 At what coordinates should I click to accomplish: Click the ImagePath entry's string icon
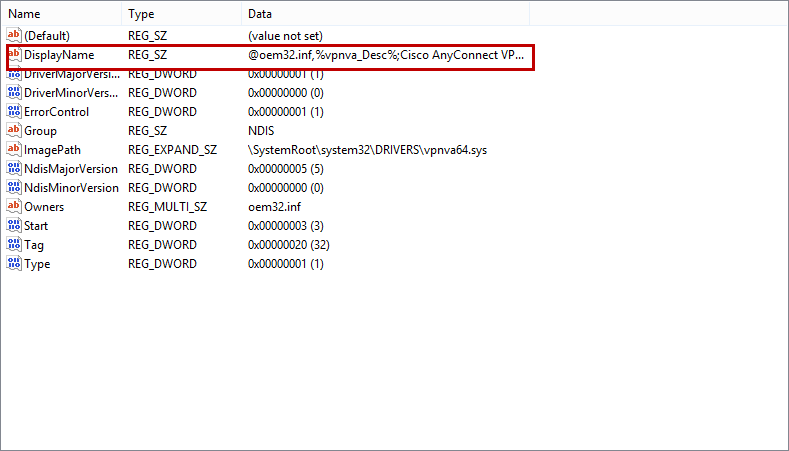pos(14,150)
